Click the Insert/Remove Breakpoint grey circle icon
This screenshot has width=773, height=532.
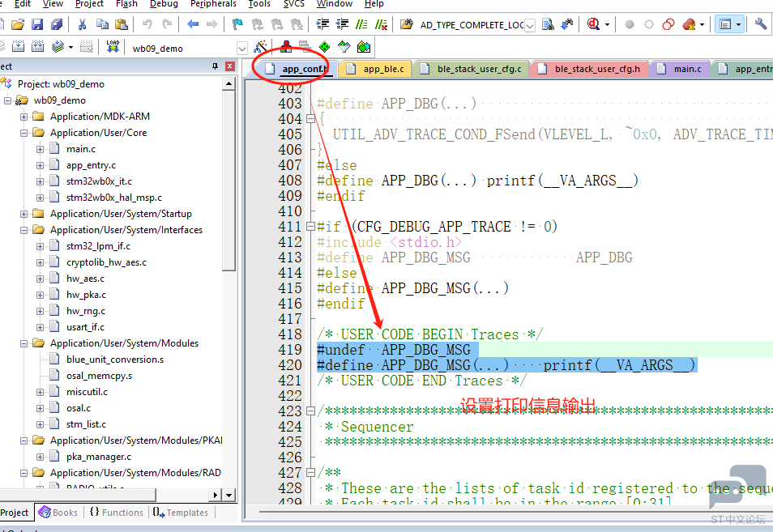pos(630,24)
